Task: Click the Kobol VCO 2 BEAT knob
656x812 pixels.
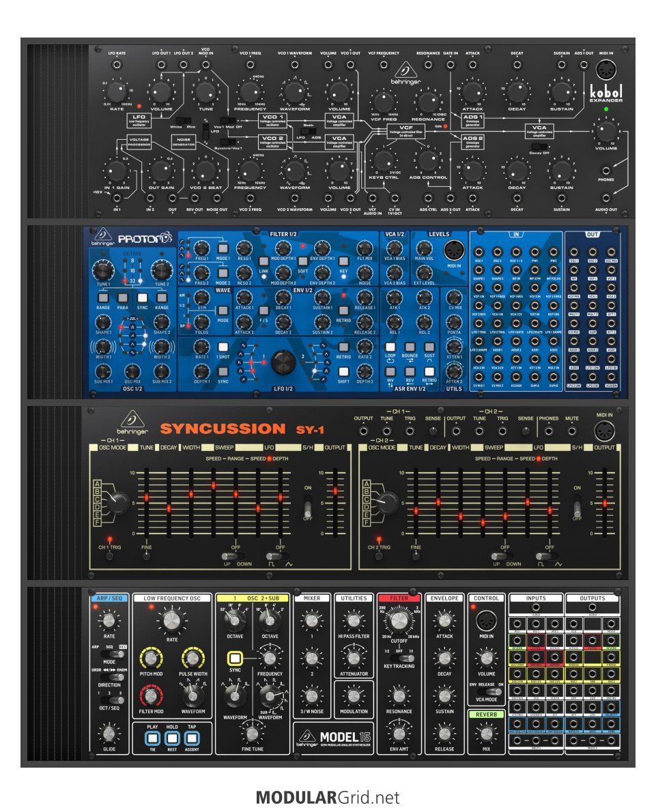Action: click(205, 171)
